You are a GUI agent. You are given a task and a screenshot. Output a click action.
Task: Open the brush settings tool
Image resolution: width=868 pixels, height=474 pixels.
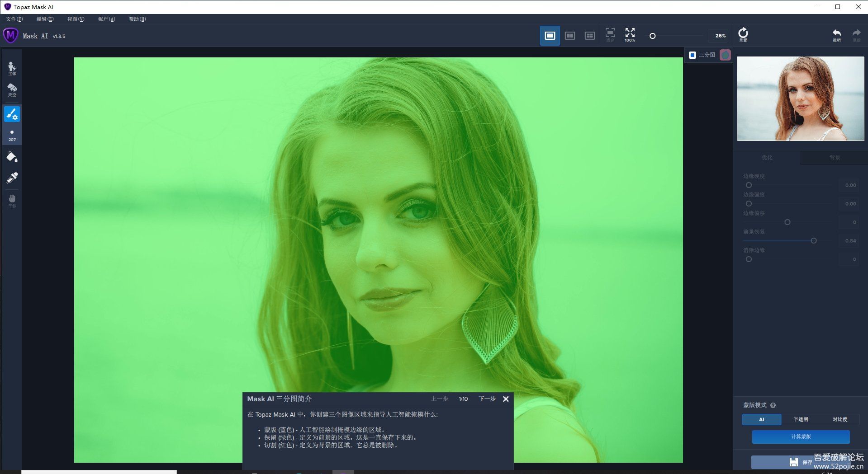(12, 114)
